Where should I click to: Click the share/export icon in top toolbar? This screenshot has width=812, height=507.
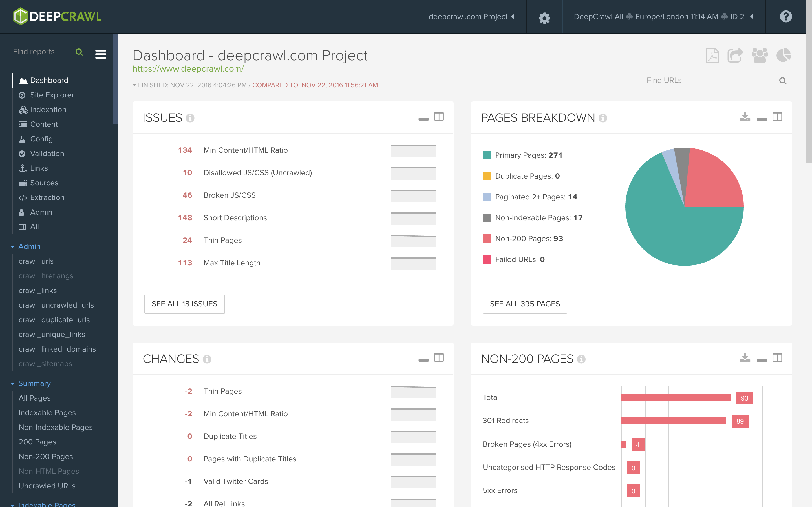[x=735, y=55]
